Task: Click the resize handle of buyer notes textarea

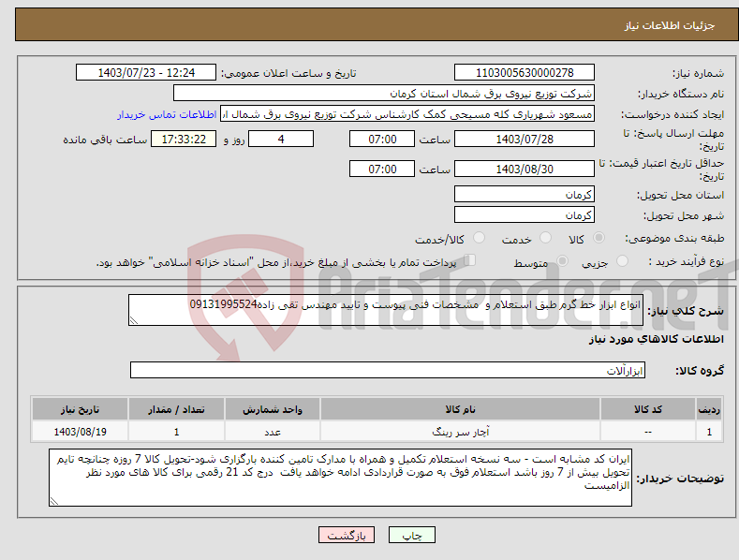Action: (54, 501)
